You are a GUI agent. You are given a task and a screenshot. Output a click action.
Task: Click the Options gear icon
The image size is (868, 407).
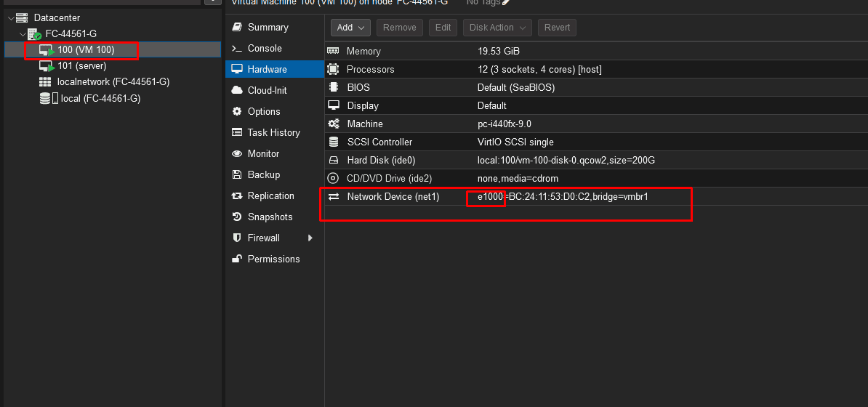point(237,111)
